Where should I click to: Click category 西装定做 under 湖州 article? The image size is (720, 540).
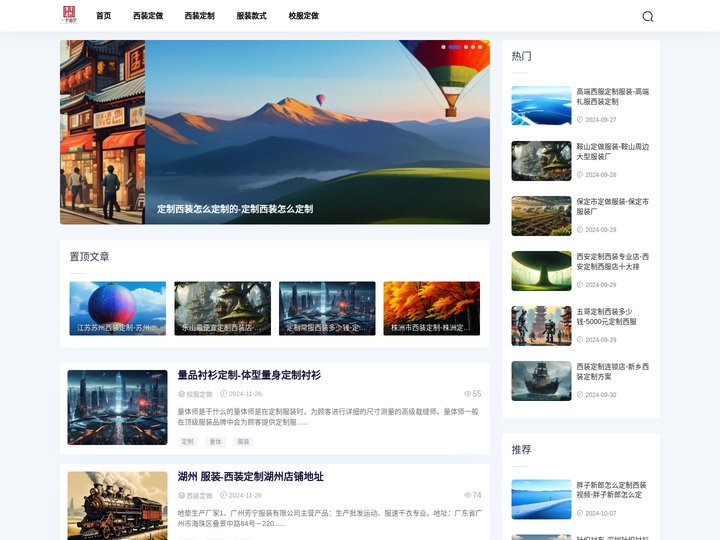tap(199, 495)
